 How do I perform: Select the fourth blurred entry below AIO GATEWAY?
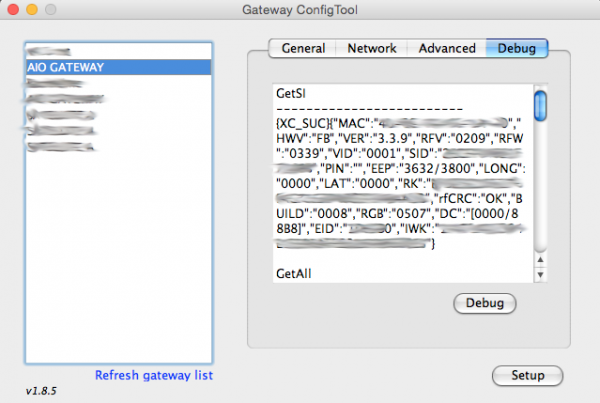60,131
